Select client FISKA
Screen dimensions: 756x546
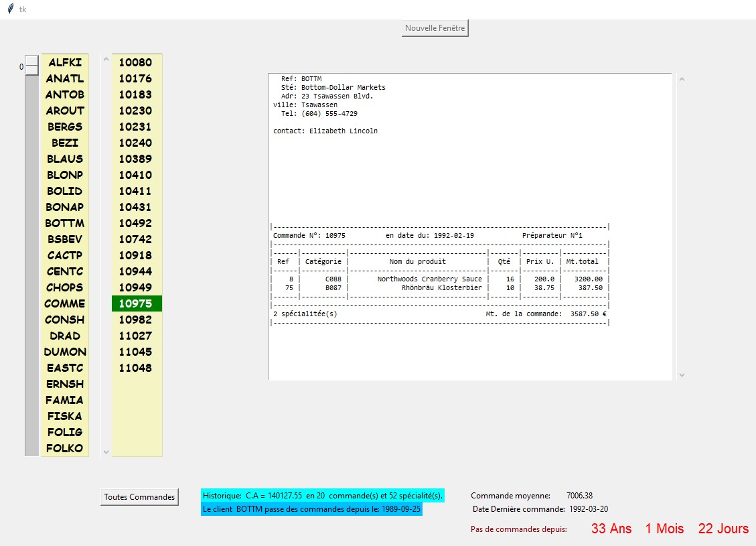tap(65, 416)
